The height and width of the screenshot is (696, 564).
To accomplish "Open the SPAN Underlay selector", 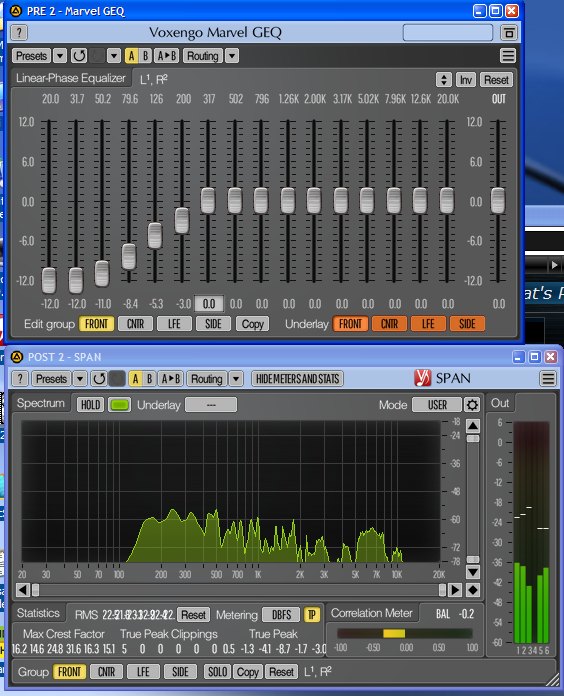I will 211,405.
